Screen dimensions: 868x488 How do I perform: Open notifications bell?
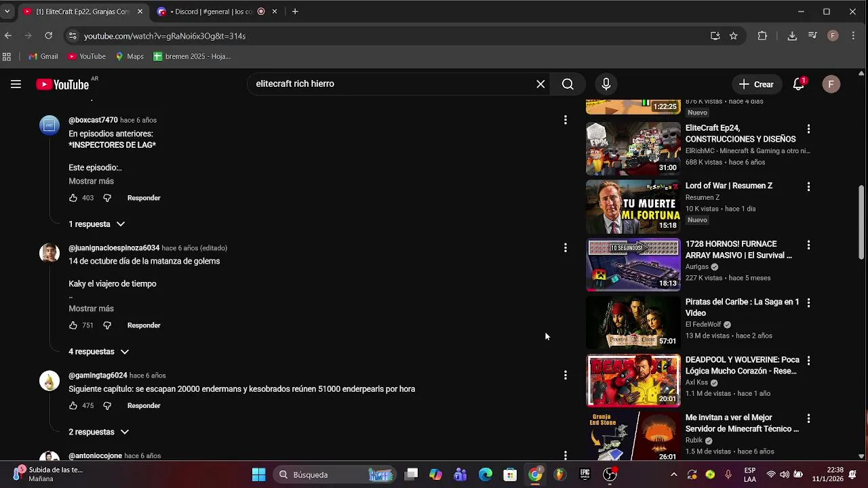(799, 84)
